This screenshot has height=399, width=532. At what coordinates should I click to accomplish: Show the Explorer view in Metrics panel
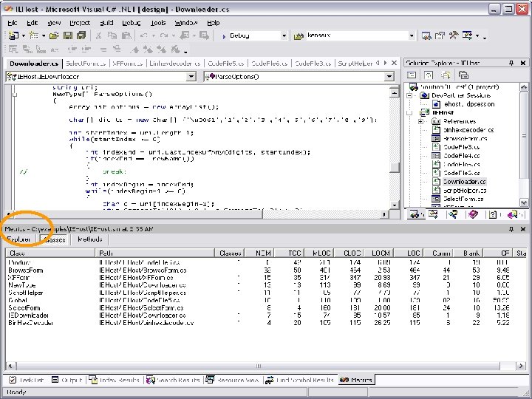coord(18,239)
